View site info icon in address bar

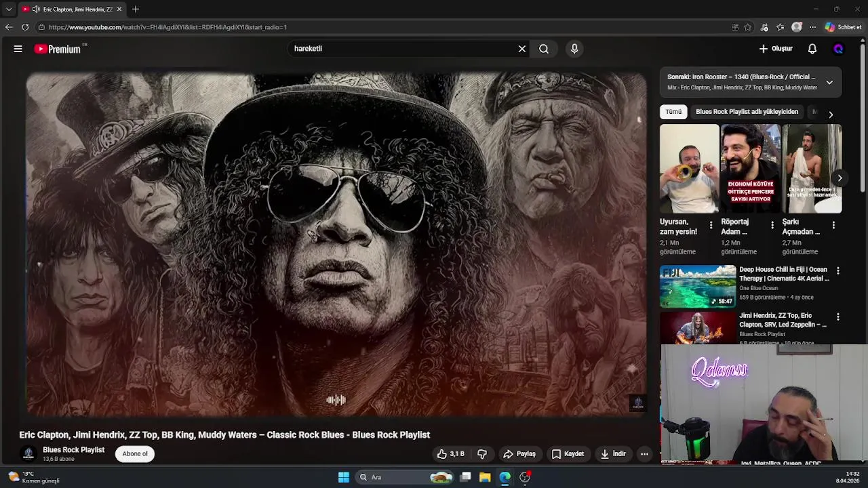pos(41,27)
